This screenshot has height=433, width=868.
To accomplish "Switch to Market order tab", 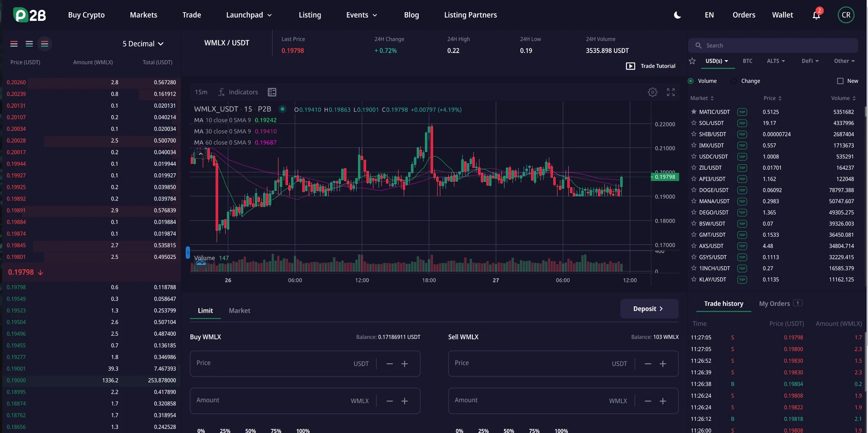I will click(x=240, y=311).
